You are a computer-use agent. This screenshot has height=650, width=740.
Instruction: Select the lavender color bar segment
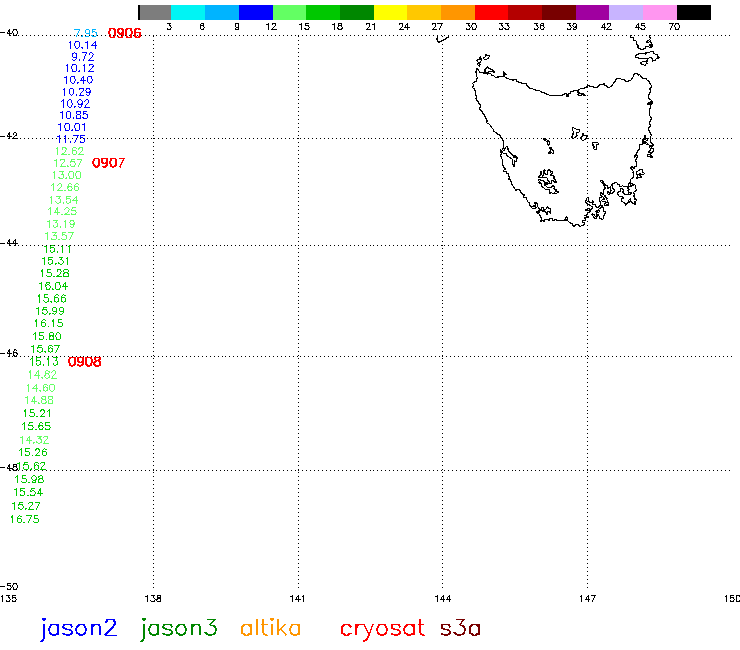click(626, 12)
